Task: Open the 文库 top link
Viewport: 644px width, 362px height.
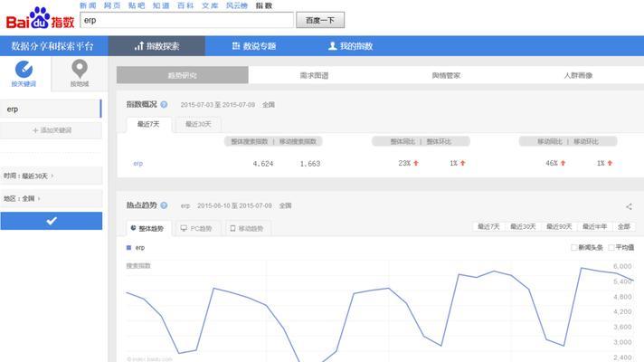Action: click(210, 5)
